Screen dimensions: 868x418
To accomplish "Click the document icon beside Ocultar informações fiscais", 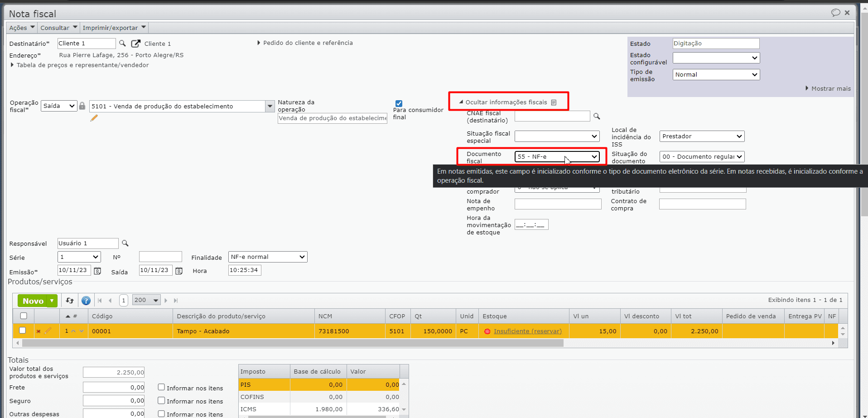I will click(554, 102).
